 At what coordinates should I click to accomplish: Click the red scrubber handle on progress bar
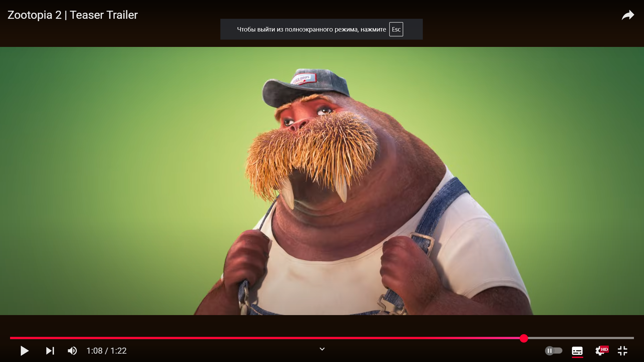click(x=524, y=338)
